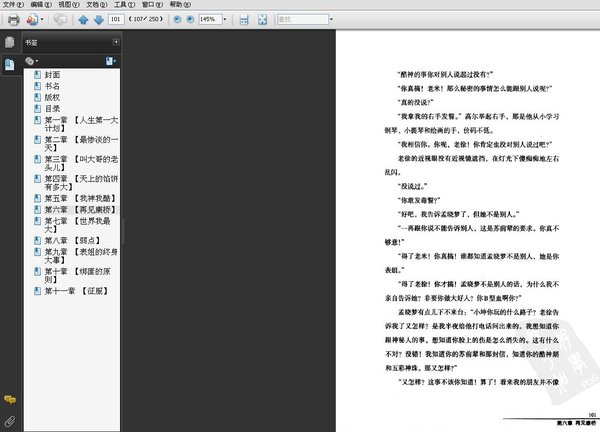The width and height of the screenshot is (600, 432).
Task: Open the bookmark options gear dropdown
Action: click(32, 61)
